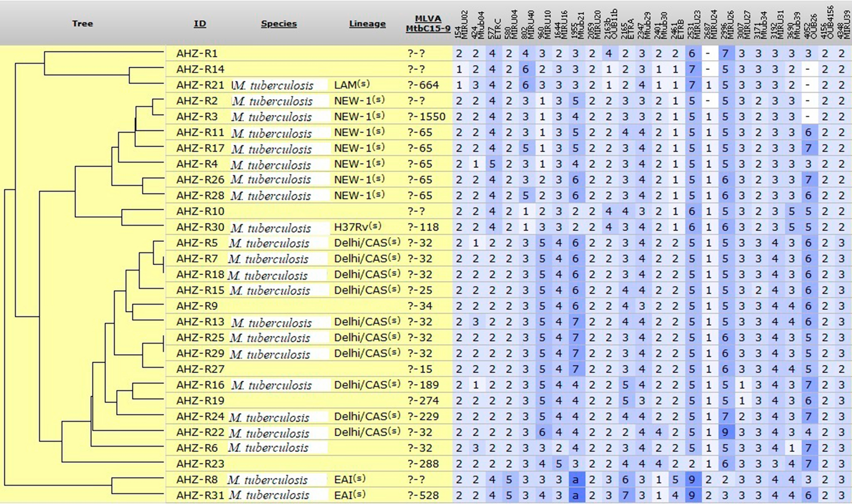Click MLVA value ?-118
Screen dimensions: 852x504
pyautogui.click(x=423, y=227)
